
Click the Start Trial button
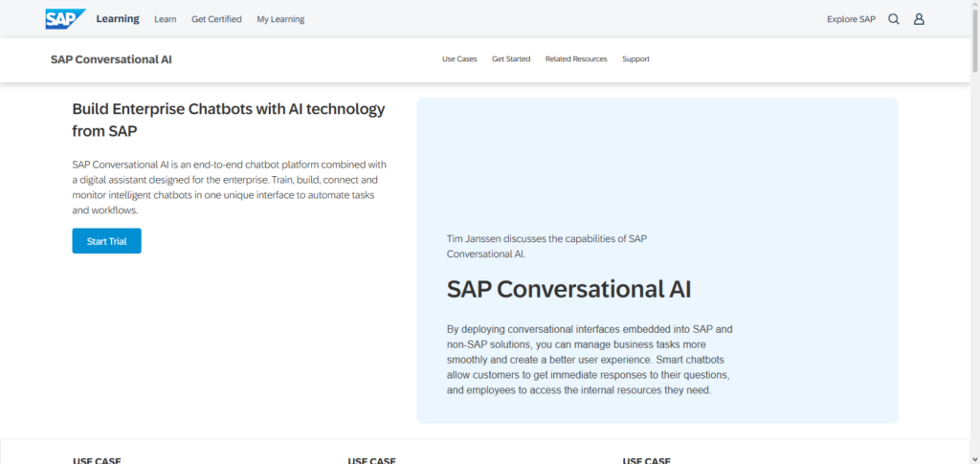pyautogui.click(x=107, y=241)
